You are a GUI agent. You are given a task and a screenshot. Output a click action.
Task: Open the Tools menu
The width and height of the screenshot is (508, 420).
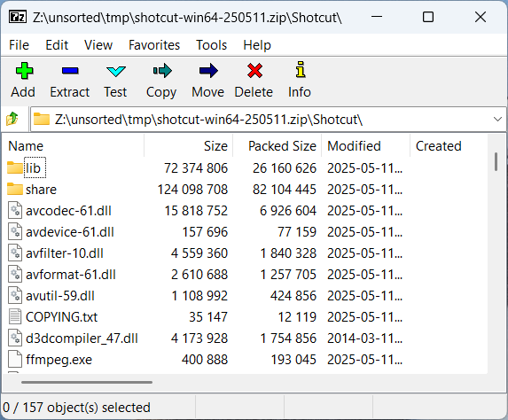click(x=211, y=45)
